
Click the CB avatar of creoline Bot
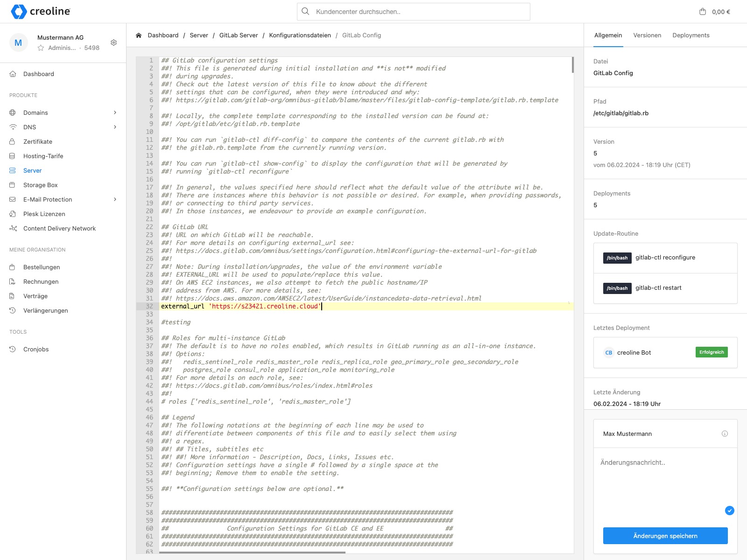[x=608, y=352]
